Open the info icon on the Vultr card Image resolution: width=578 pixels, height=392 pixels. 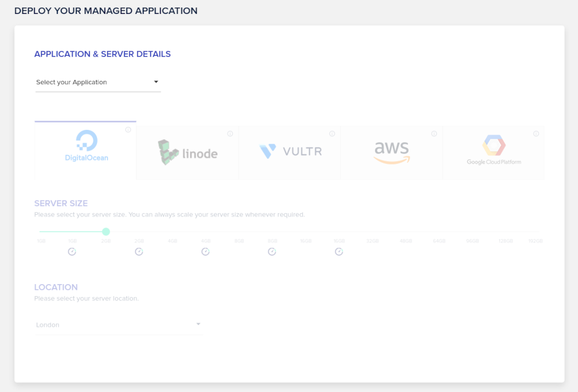coord(332,134)
